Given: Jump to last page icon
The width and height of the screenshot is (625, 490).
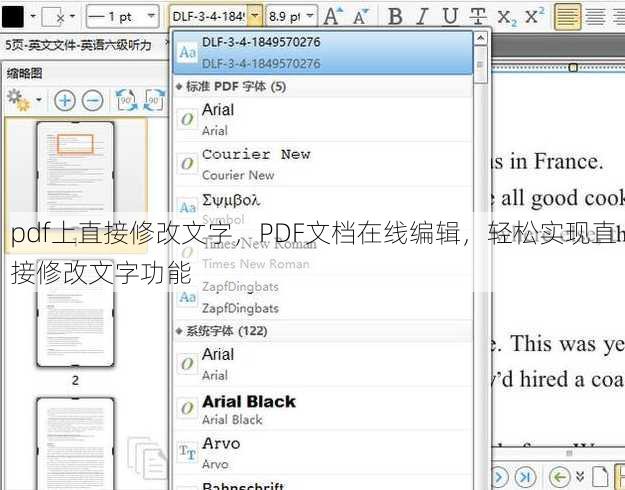Looking at the screenshot, I should [525, 476].
